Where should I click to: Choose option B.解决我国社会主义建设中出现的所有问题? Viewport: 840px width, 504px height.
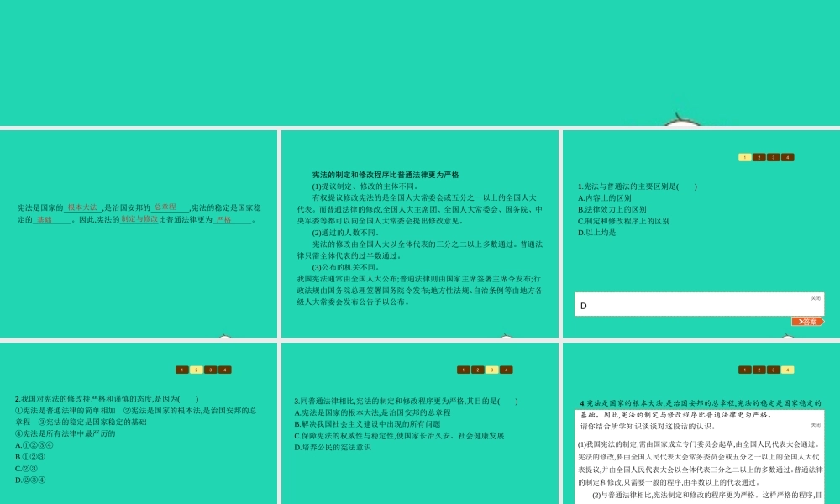368,424
